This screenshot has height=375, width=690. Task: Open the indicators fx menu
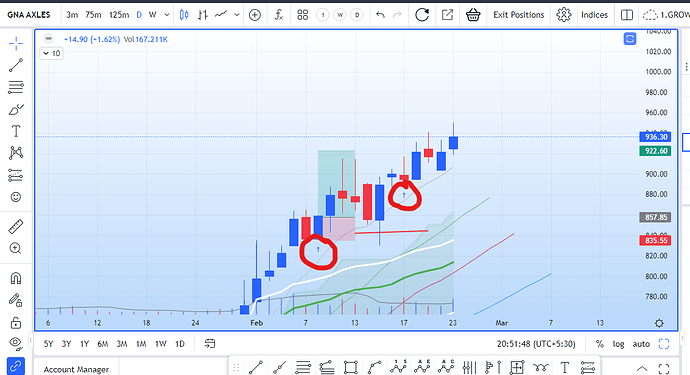[279, 15]
